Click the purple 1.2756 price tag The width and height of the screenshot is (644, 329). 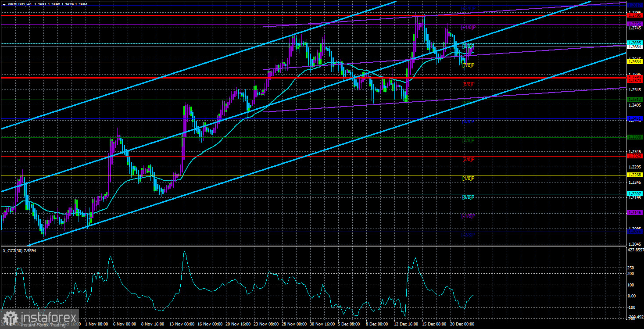click(x=635, y=24)
